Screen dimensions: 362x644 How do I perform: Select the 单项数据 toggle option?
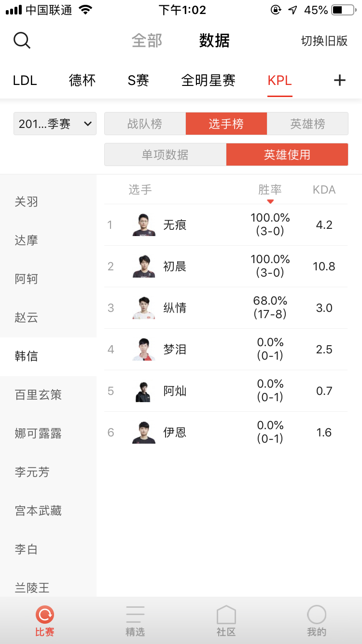pos(165,155)
